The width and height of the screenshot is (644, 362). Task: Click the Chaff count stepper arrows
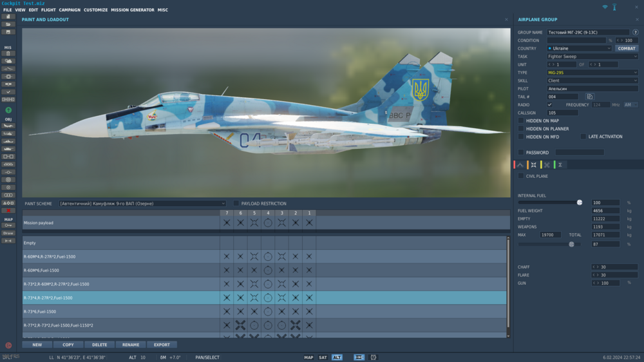pyautogui.click(x=596, y=267)
